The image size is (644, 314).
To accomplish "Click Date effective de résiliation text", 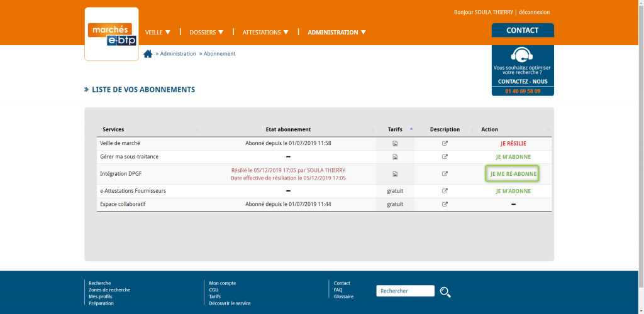I will coord(288,178).
